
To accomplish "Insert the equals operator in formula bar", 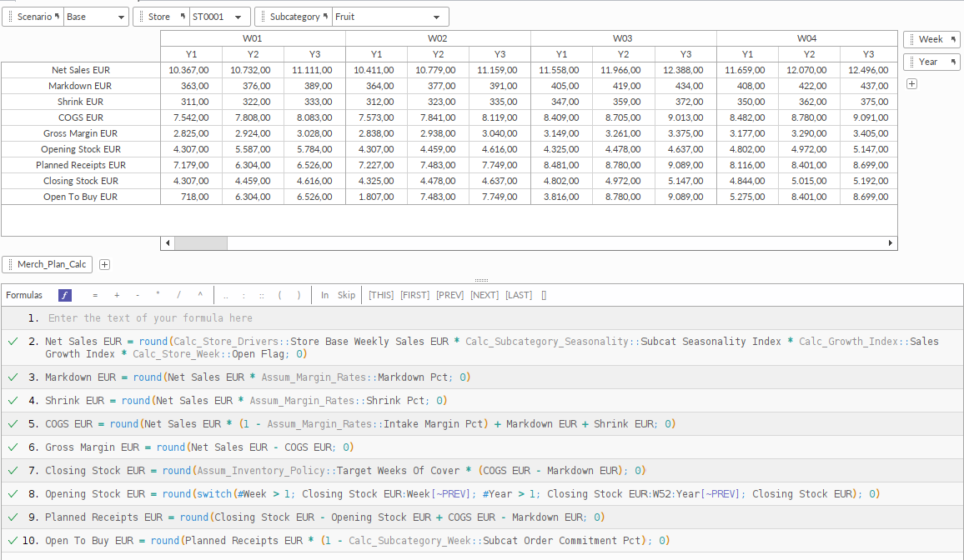I will 95,295.
